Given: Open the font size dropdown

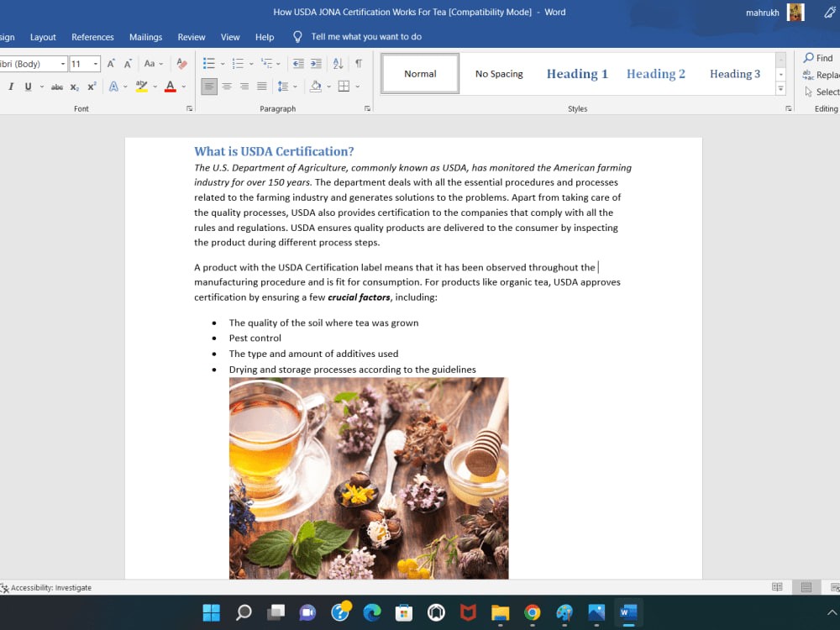Looking at the screenshot, I should [x=96, y=64].
